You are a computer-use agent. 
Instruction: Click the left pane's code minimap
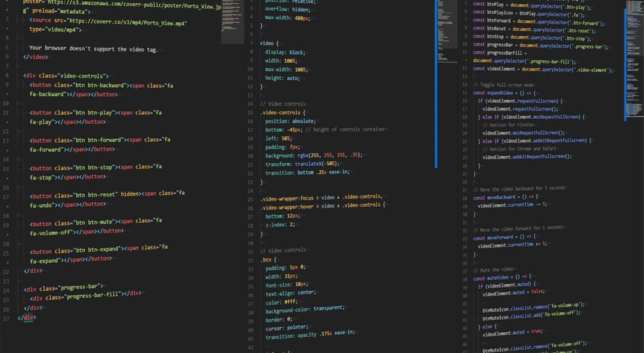[233, 22]
